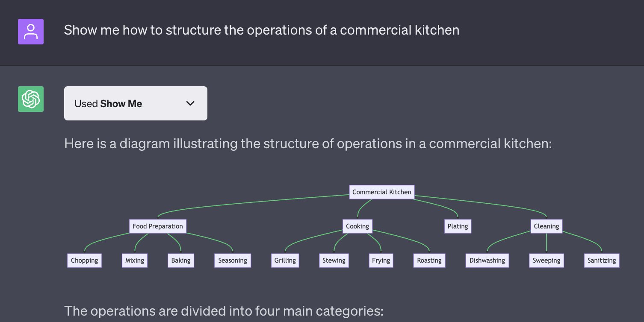Click the 'four main categories' sentence
Image resolution: width=644 pixels, height=322 pixels.
[224, 310]
